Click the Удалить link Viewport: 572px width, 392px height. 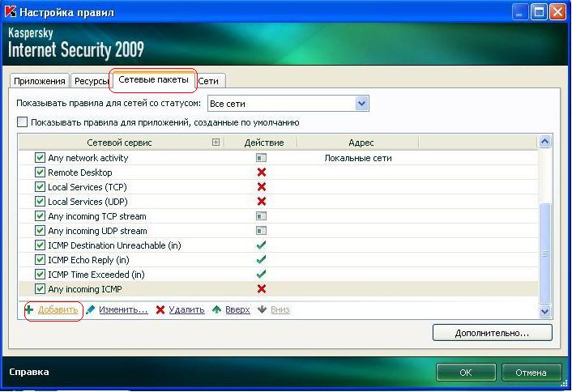point(186,310)
